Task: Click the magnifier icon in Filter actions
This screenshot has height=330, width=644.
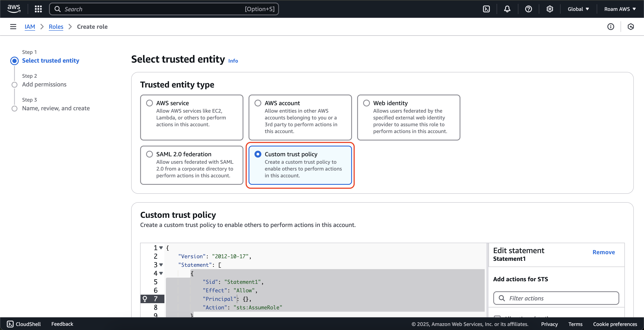Action: (x=502, y=298)
